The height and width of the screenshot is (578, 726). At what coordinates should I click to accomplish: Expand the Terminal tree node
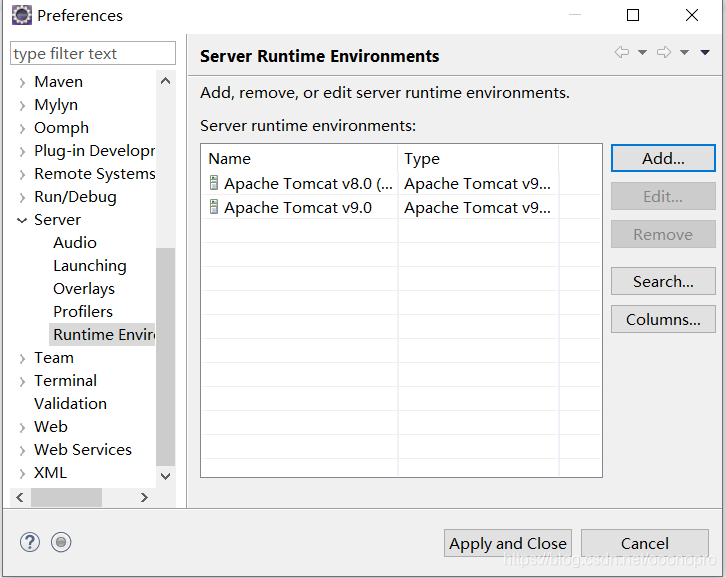click(22, 382)
